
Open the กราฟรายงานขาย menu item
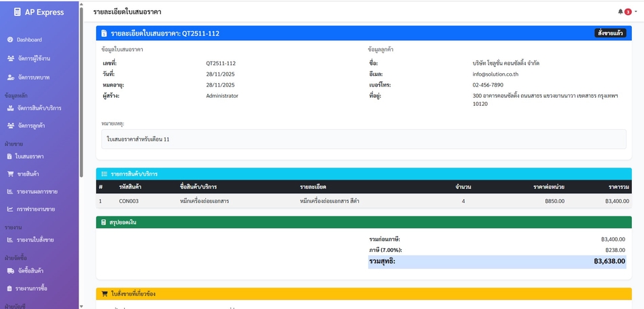click(36, 209)
